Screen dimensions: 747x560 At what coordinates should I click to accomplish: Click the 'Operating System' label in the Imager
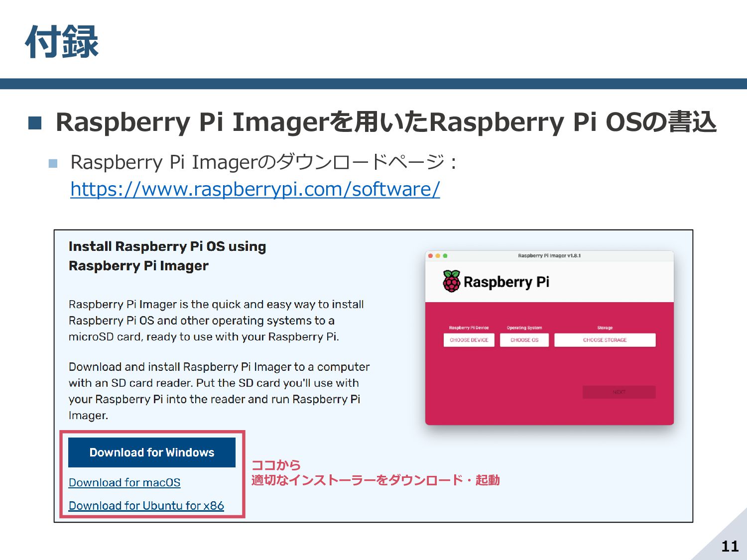[524, 328]
